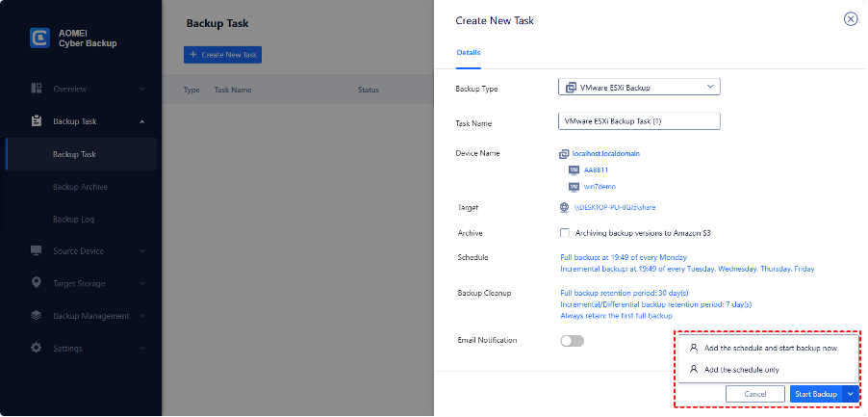Open Backup Task submenu item
The image size is (868, 417).
coord(81,154)
